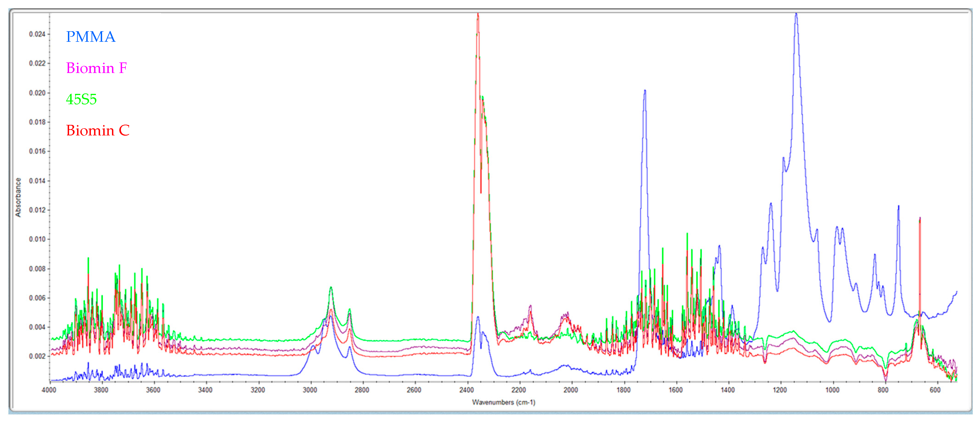Click the tallest blue PMMA peak's tip near 1150
Image resolution: width=980 pixels, height=423 pixels.
[x=796, y=14]
